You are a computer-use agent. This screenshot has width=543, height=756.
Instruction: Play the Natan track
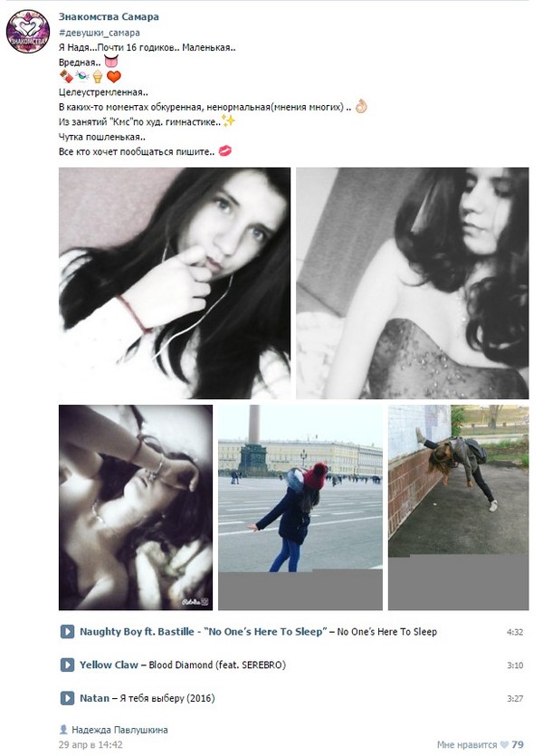coord(67,698)
